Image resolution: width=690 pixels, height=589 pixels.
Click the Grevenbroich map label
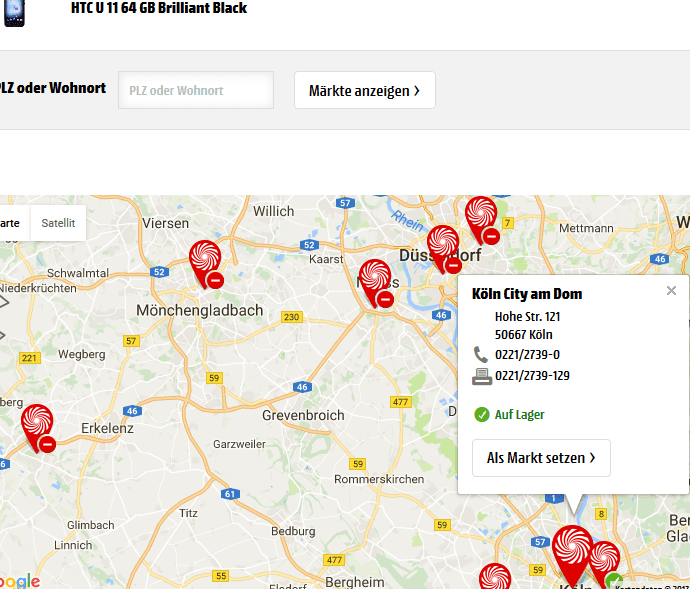303,415
